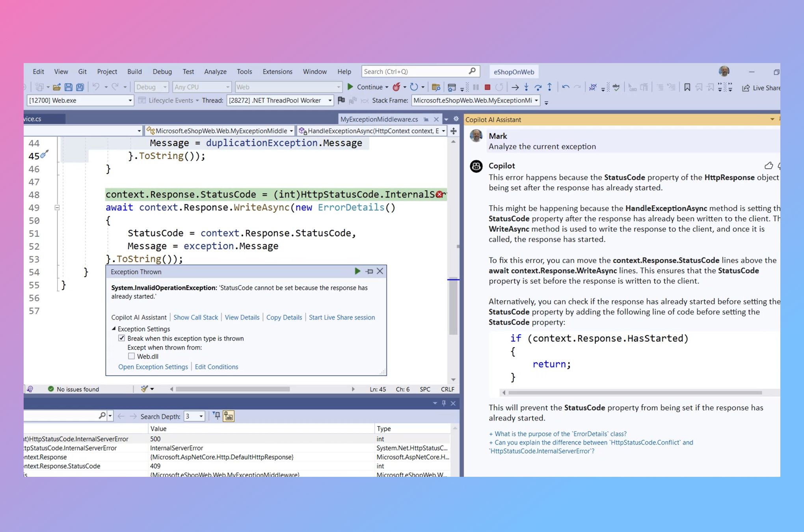This screenshot has width=804, height=532.
Task: Collapse the Exception Settings section
Action: point(114,329)
